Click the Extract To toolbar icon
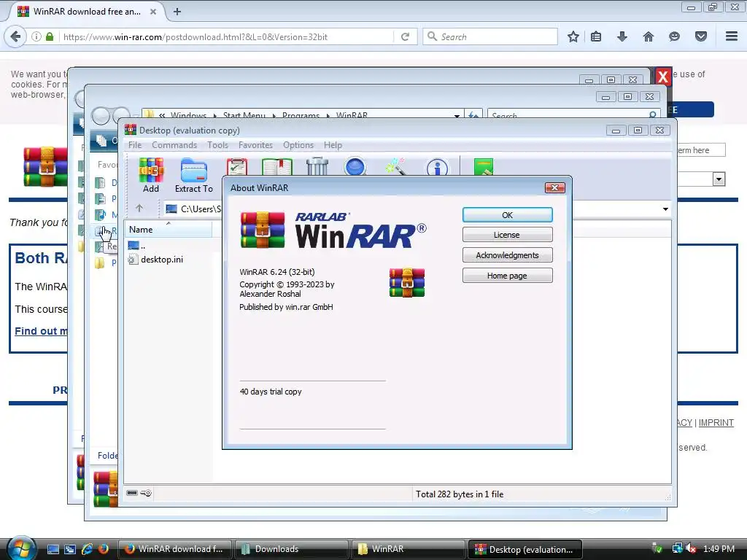This screenshot has height=560, width=747. (x=194, y=175)
